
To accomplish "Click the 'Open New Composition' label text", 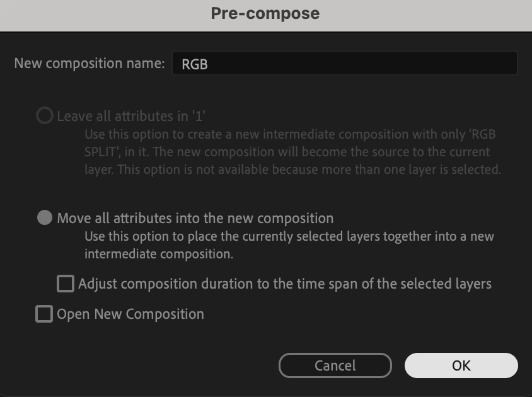I will point(130,314).
